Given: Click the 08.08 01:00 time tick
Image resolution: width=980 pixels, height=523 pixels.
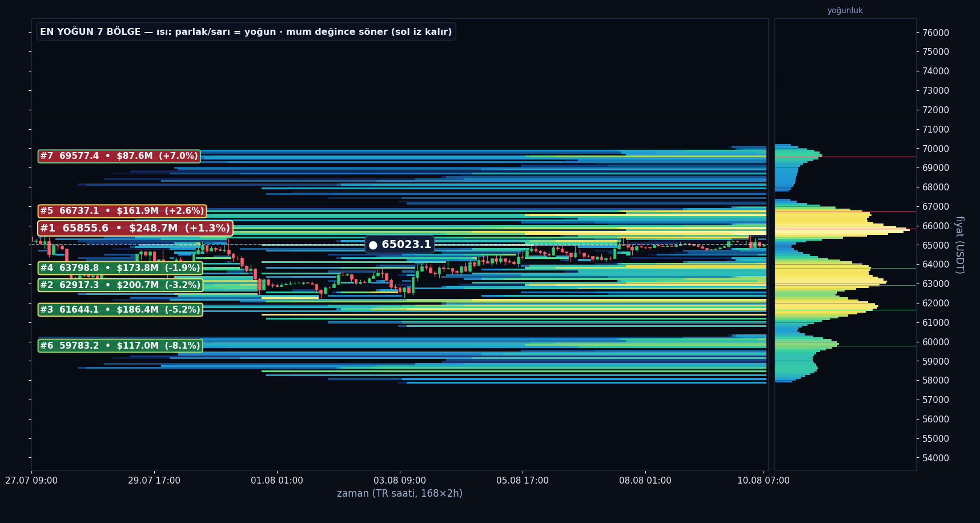Looking at the screenshot, I should 645,481.
